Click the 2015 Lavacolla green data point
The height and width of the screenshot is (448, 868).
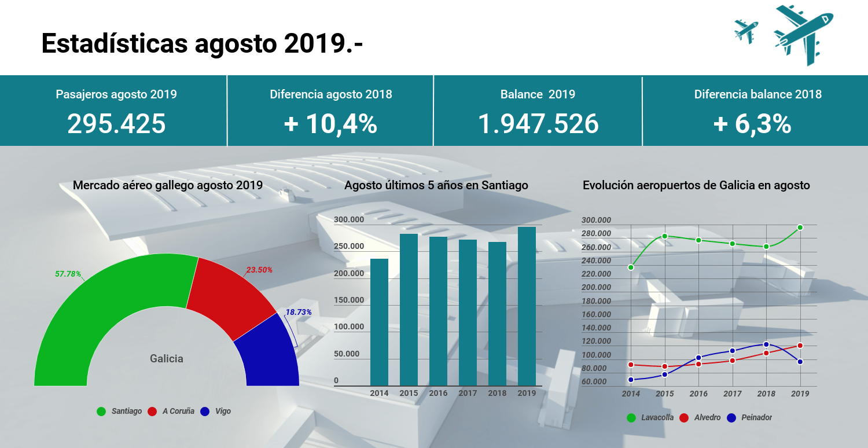665,236
